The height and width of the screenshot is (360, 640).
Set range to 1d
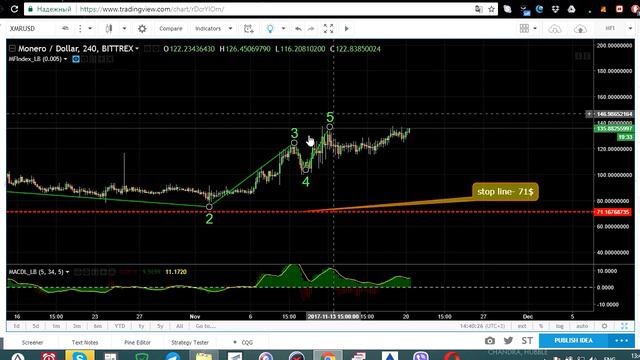17,326
